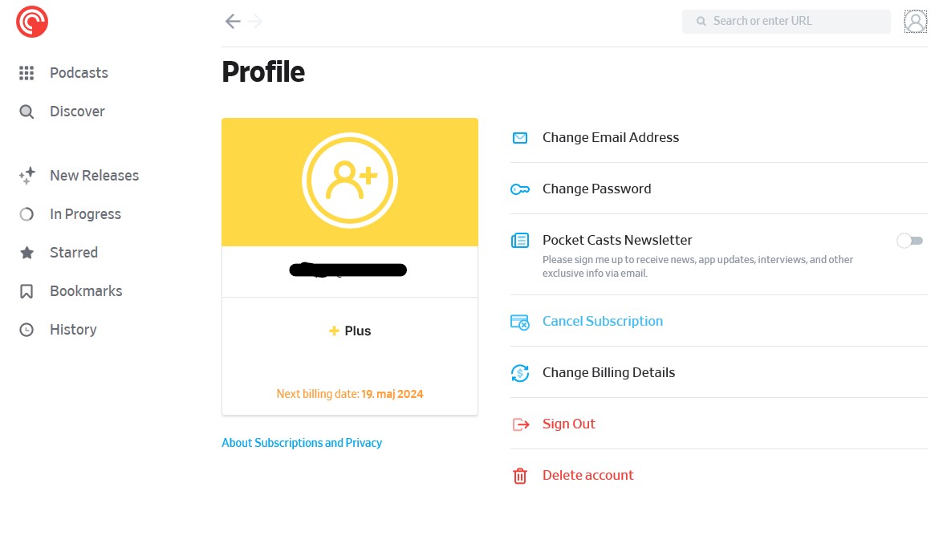Show In Progress episodes
The width and height of the screenshot is (939, 560).
coord(85,214)
